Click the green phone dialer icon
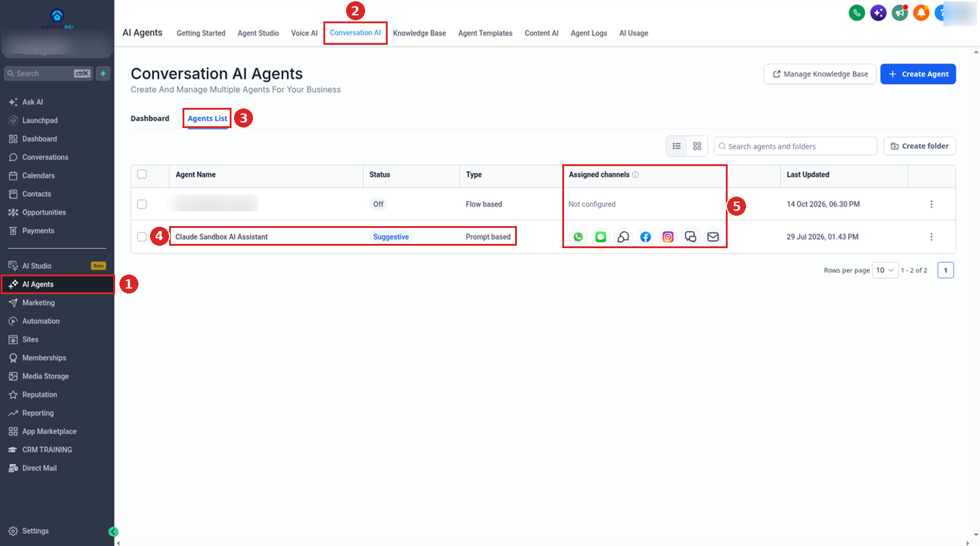The width and height of the screenshot is (980, 546). coord(857,12)
